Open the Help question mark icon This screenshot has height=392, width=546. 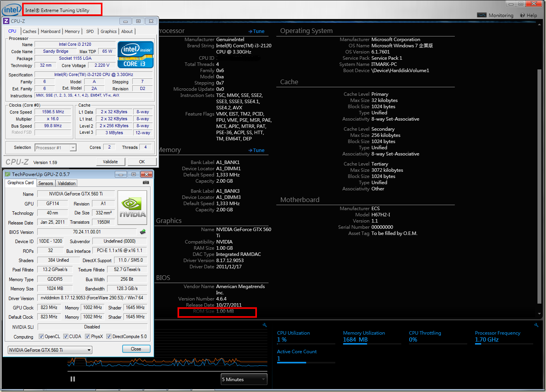point(522,15)
